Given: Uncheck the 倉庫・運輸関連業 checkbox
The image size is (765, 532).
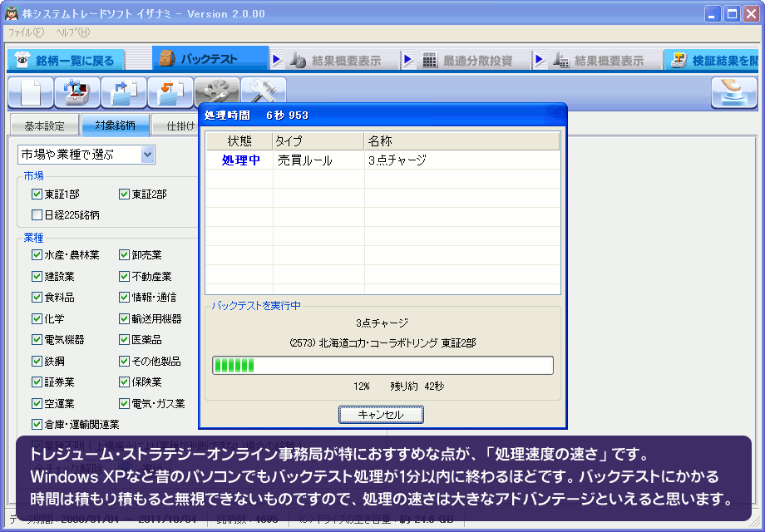Looking at the screenshot, I should click(x=37, y=424).
